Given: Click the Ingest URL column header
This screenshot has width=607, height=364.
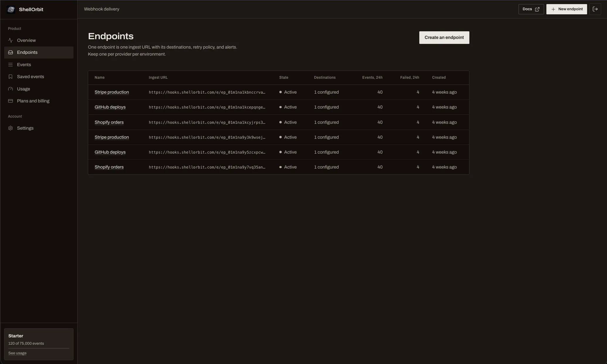Looking at the screenshot, I should [158, 78].
